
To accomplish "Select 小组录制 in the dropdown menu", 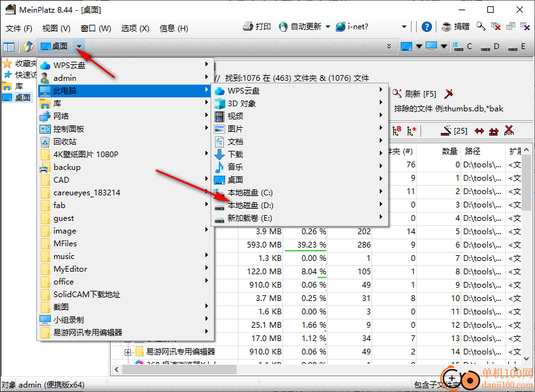I will click(125, 320).
